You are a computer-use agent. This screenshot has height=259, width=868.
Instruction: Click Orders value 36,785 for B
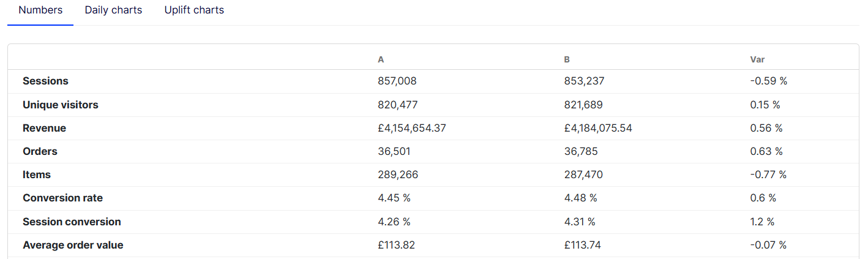582,152
